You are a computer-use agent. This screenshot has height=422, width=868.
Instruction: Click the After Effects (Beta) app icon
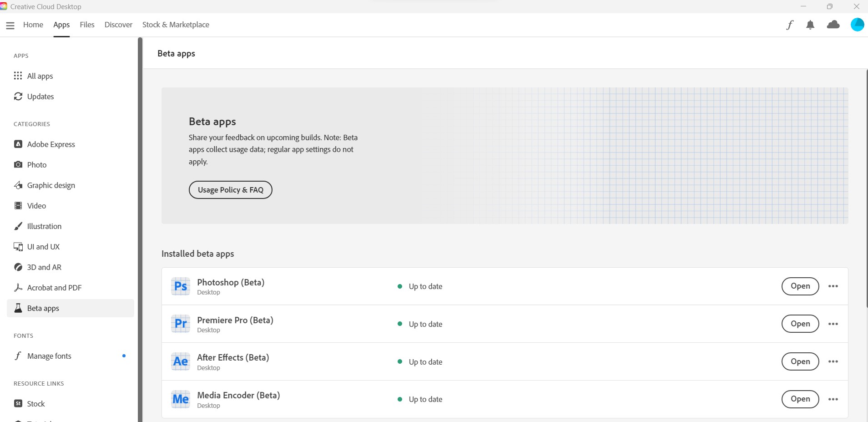click(x=180, y=361)
